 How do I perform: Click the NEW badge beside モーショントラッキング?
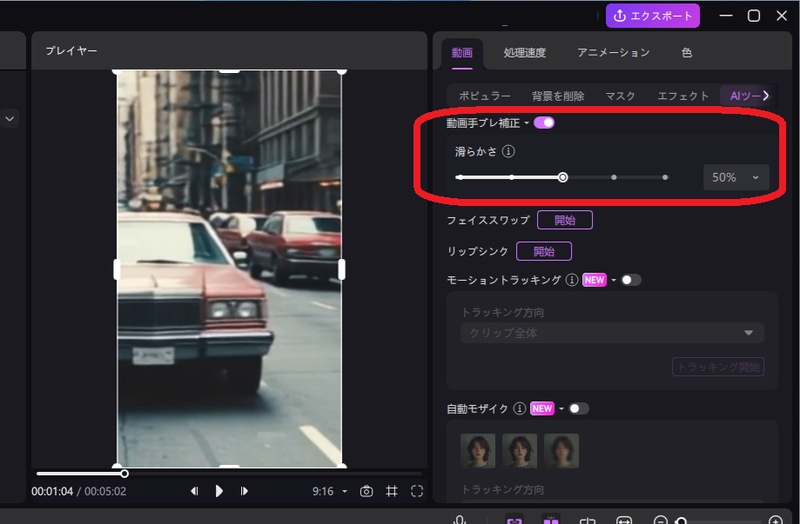594,280
